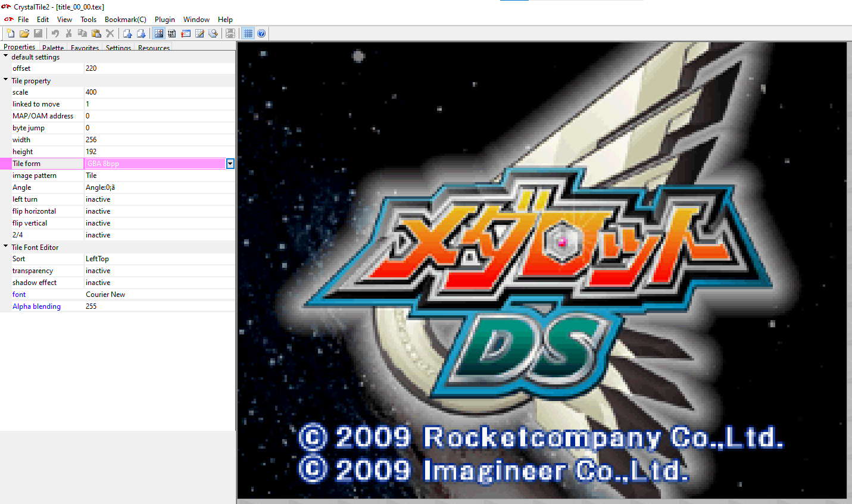Screen dimensions: 852x504
Task: Open help with the question mark icon
Action: [x=261, y=33]
